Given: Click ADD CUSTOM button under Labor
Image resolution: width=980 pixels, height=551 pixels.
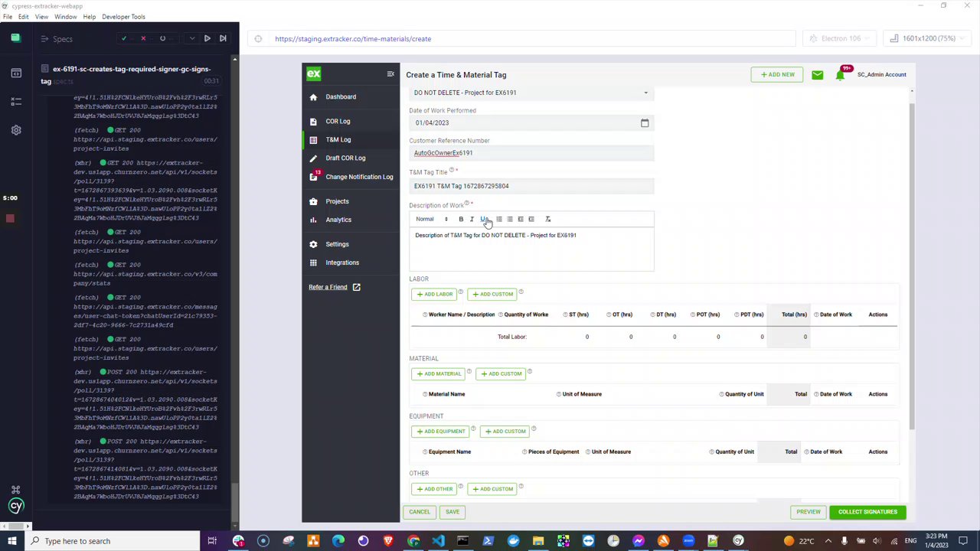Looking at the screenshot, I should click(x=493, y=294).
